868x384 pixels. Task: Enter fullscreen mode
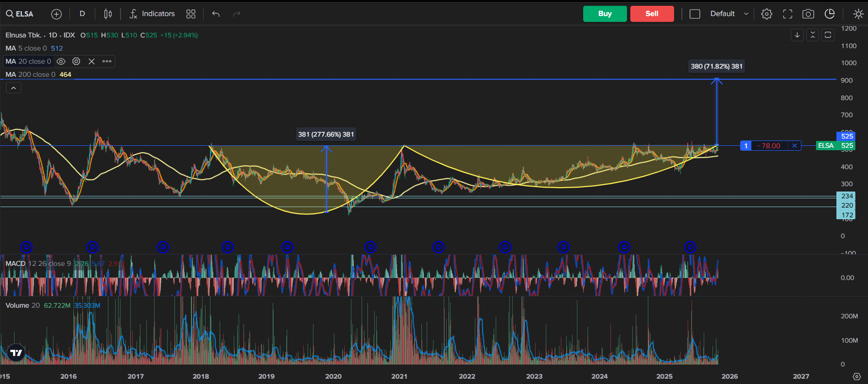point(787,14)
